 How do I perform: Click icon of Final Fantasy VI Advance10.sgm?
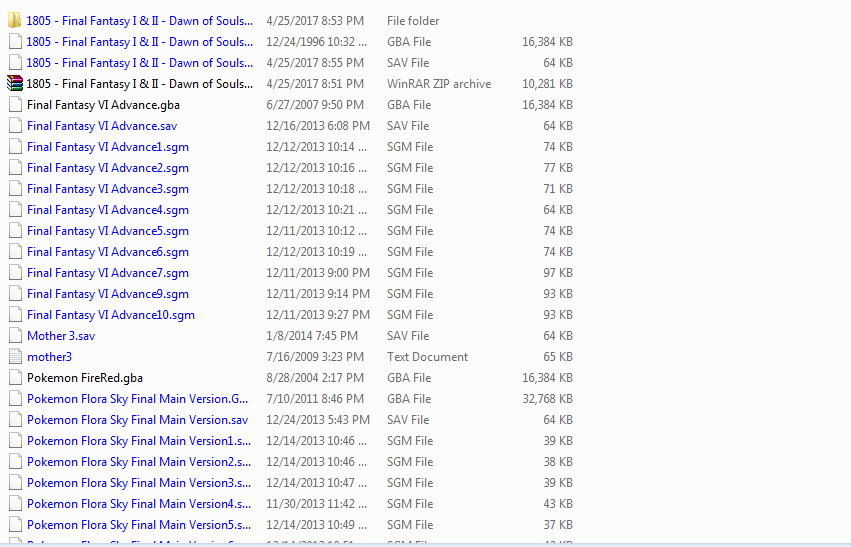tap(15, 315)
